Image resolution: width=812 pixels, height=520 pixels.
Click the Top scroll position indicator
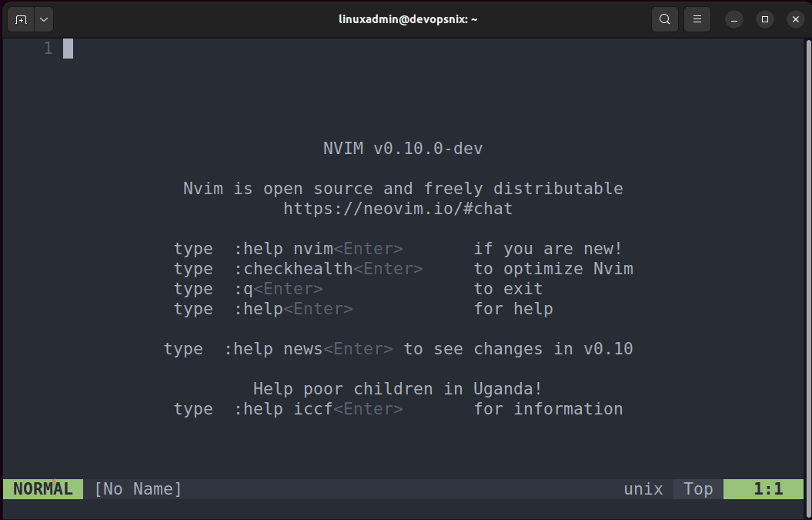(698, 489)
